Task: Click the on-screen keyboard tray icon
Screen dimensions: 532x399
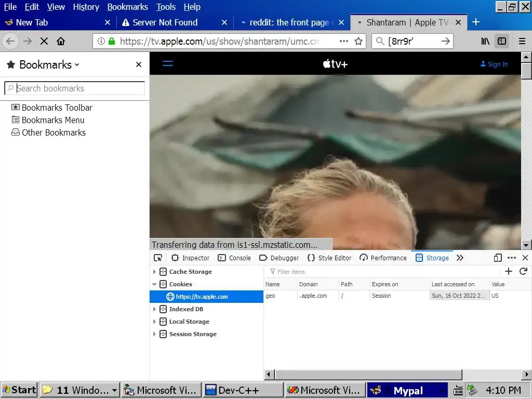Action: click(x=458, y=391)
